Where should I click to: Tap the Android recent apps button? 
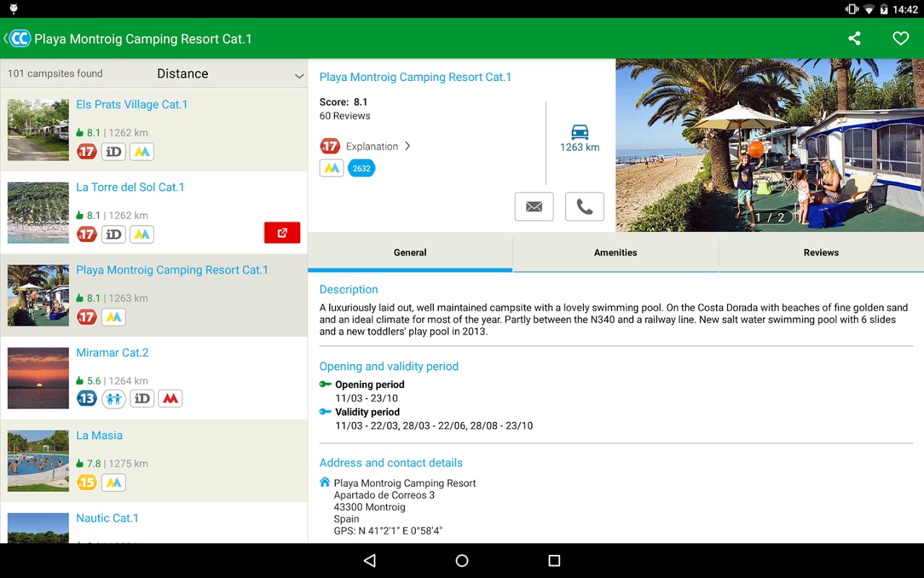pyautogui.click(x=554, y=561)
